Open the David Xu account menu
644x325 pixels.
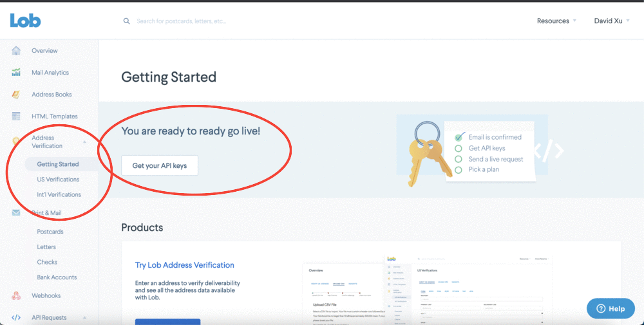coord(612,21)
